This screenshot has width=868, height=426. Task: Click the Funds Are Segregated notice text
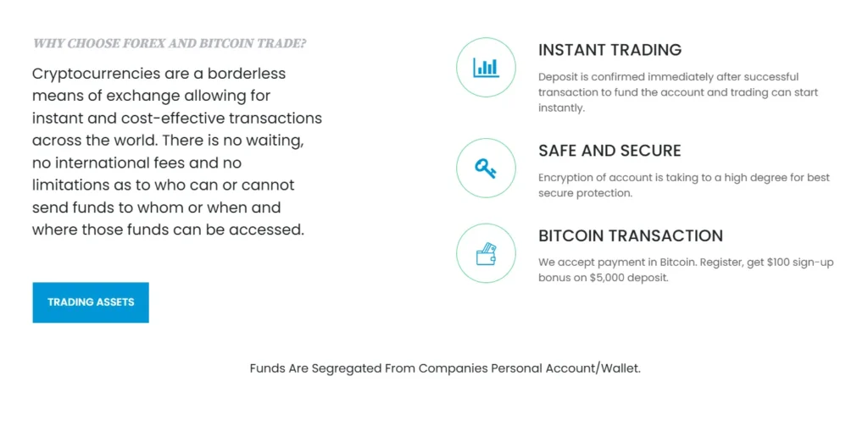(445, 368)
